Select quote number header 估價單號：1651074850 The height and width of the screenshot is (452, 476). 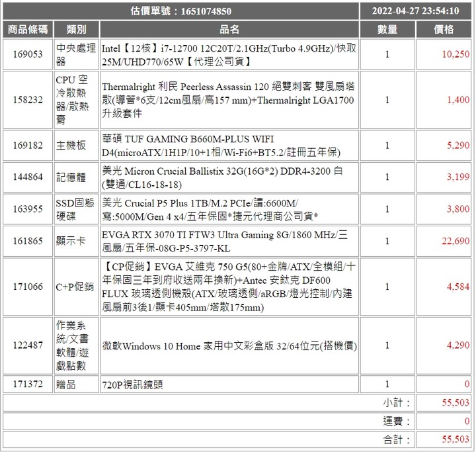[x=181, y=11]
